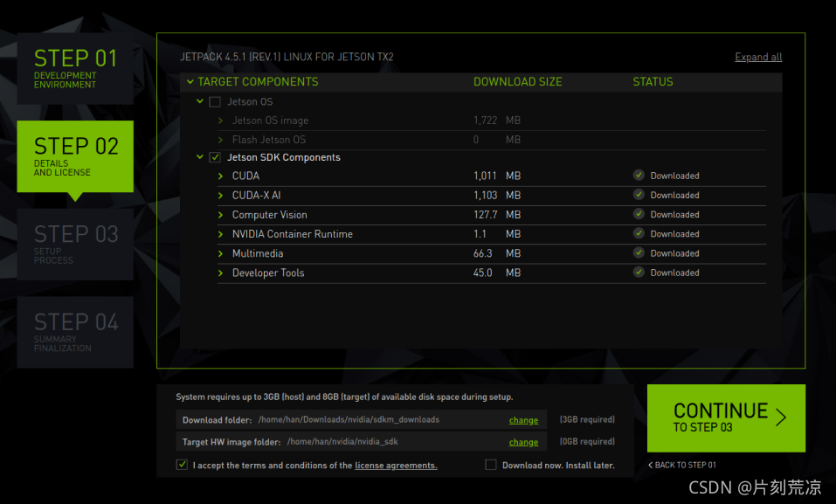Open Step 04 Summary Finalization
Screen dimensions: 836x504
[x=75, y=332]
